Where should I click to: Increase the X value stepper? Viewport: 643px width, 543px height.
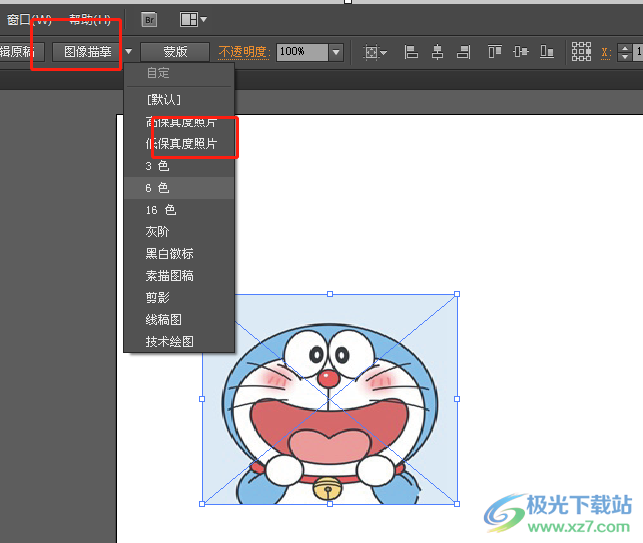point(625,48)
